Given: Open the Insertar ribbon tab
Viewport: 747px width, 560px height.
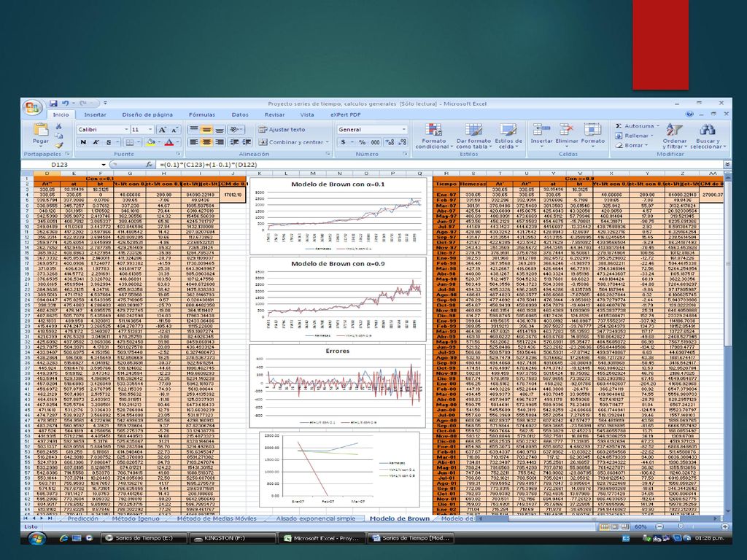Looking at the screenshot, I should (x=96, y=114).
